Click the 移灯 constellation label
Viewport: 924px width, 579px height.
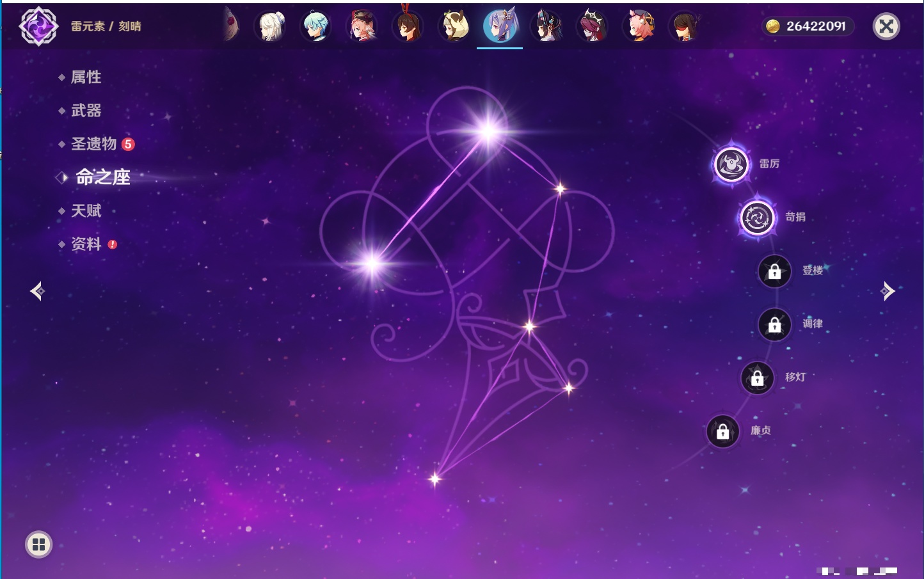[x=795, y=377]
